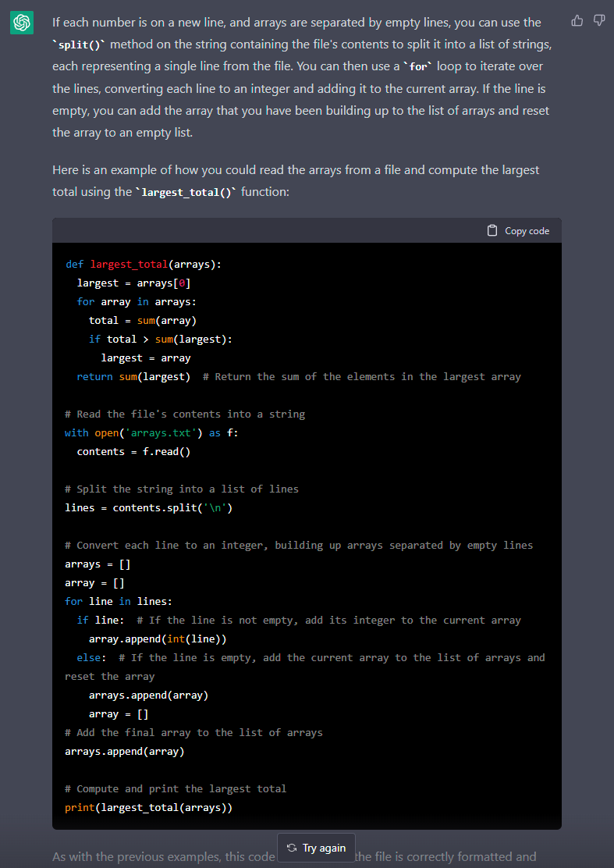Click the "lines = contents.split('\n')" line
The height and width of the screenshot is (868, 614).
149,507
